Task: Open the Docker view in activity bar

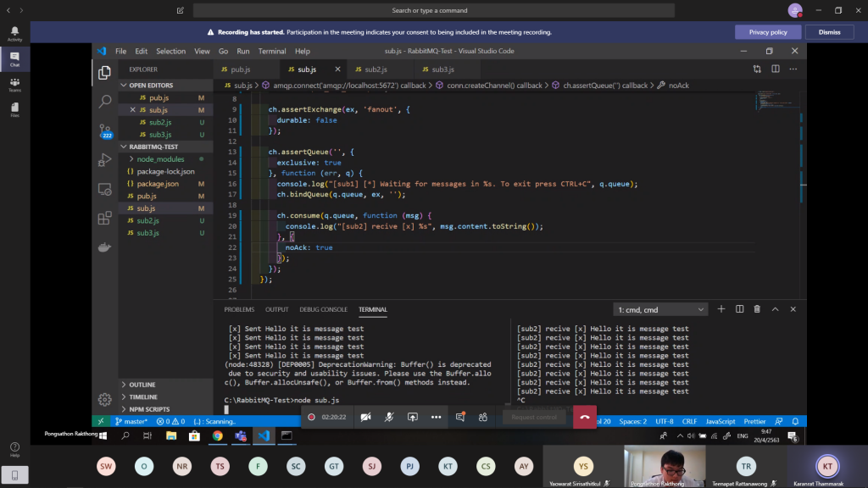Action: tap(105, 247)
